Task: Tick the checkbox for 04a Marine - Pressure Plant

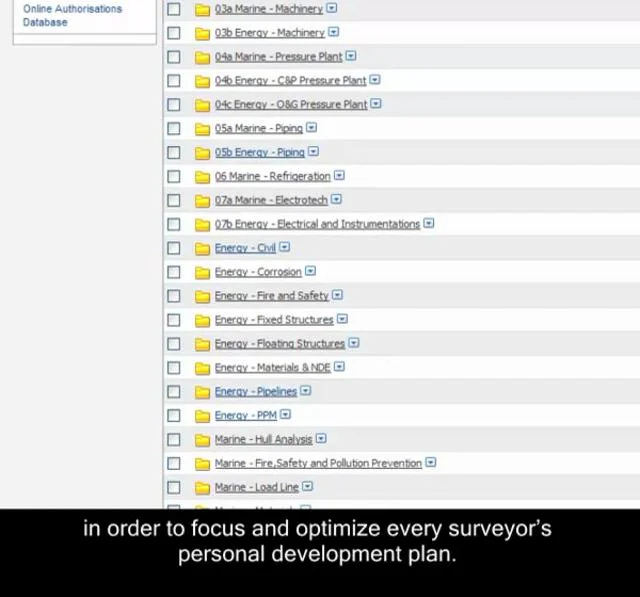Action: click(174, 57)
